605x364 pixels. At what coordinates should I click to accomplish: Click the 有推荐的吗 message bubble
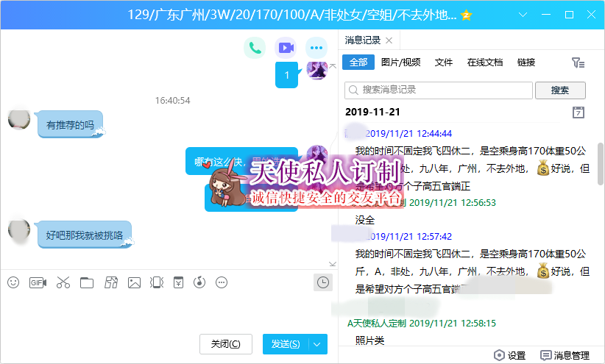point(70,124)
